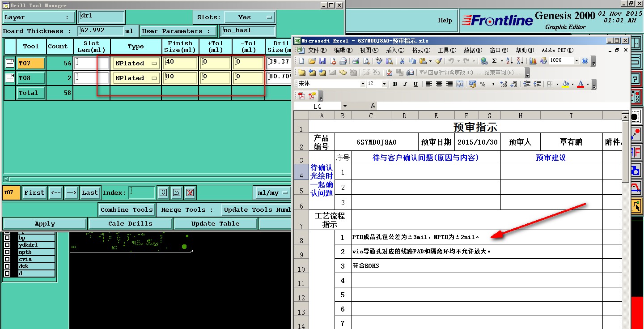Click the first Adobe PDF convert icon

pos(302,95)
